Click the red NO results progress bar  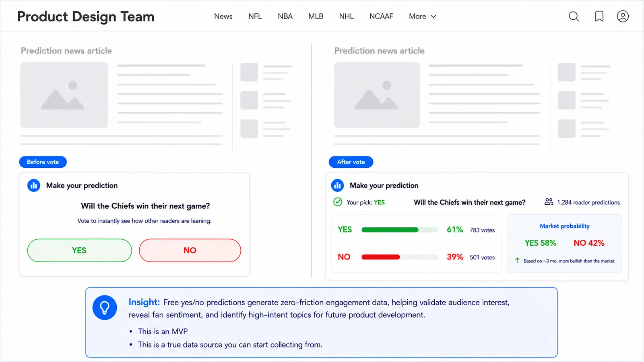tap(400, 257)
